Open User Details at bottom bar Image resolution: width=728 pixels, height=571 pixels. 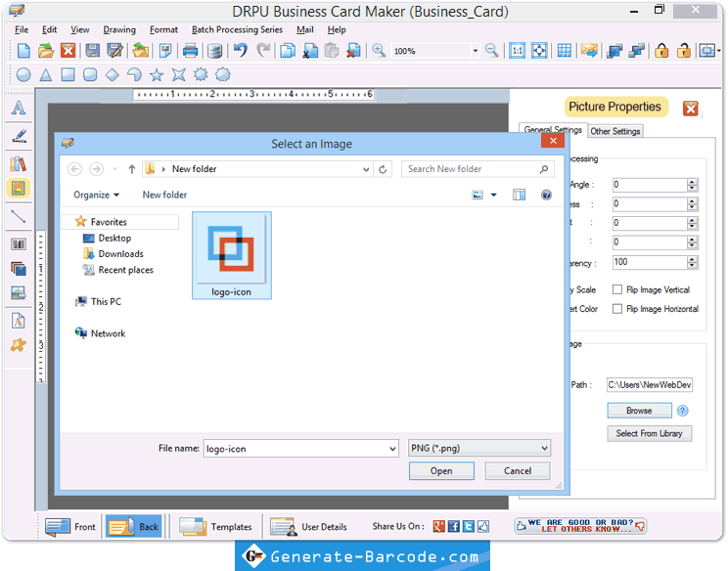309,526
